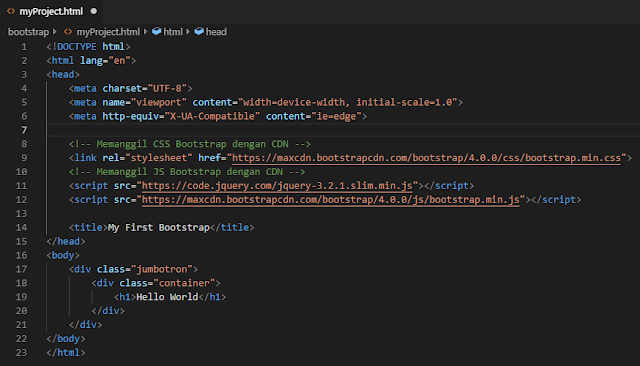Image resolution: width=640 pixels, height=366 pixels.
Task: Open the jquery-3.2.1.slim.min.js URL
Action: [x=277, y=186]
